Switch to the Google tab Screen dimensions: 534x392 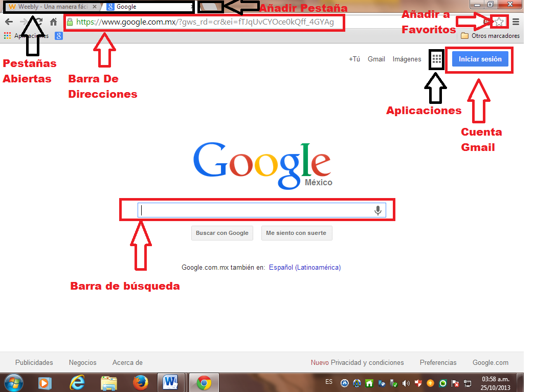click(x=149, y=7)
